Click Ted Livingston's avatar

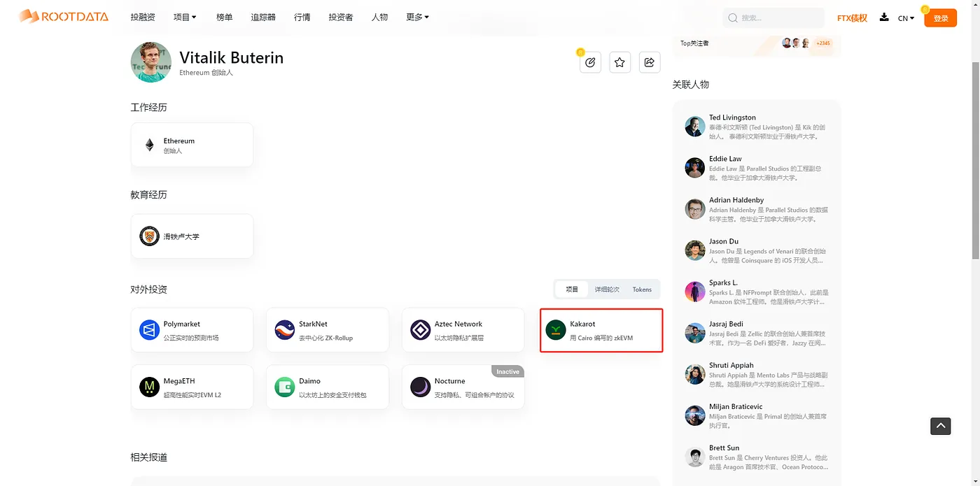coord(695,127)
